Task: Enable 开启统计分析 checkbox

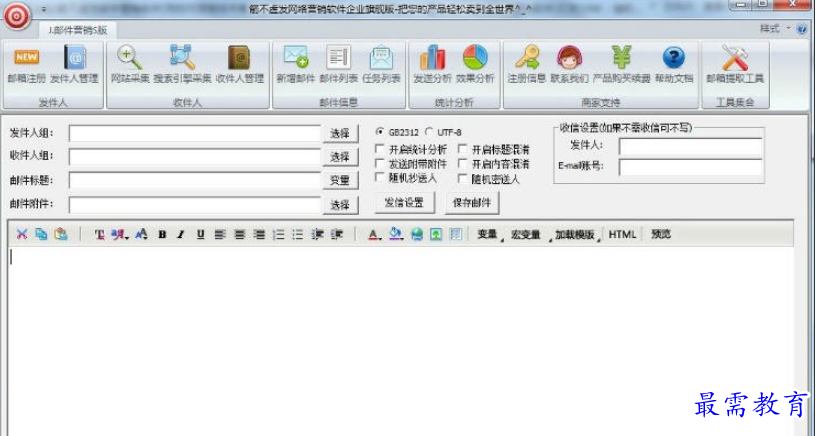Action: (380, 149)
